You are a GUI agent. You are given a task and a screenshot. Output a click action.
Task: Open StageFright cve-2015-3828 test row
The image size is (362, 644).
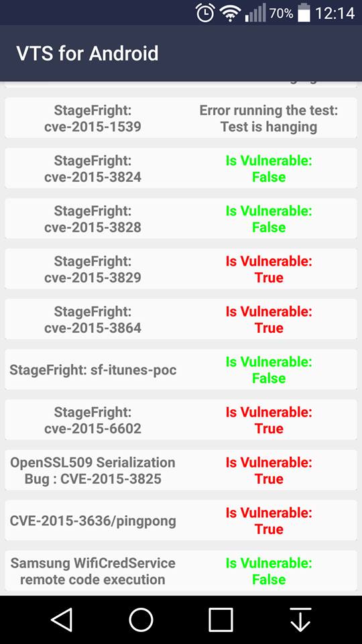pos(181,219)
